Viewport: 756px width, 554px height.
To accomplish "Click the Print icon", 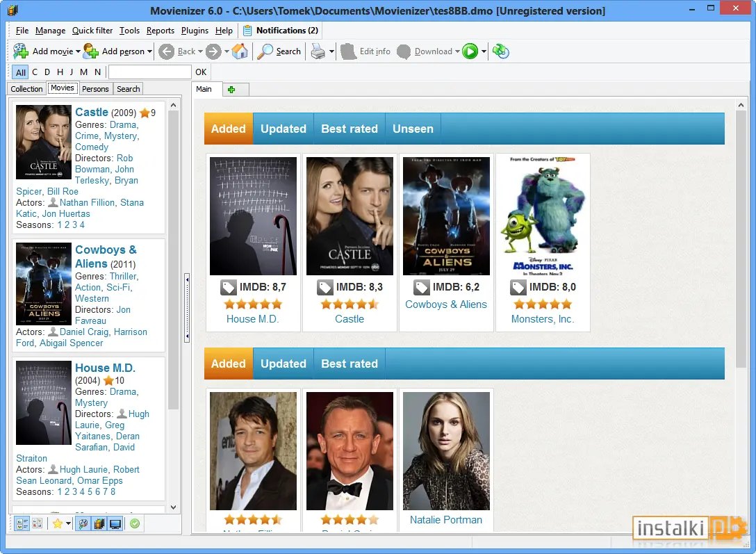I will point(318,51).
